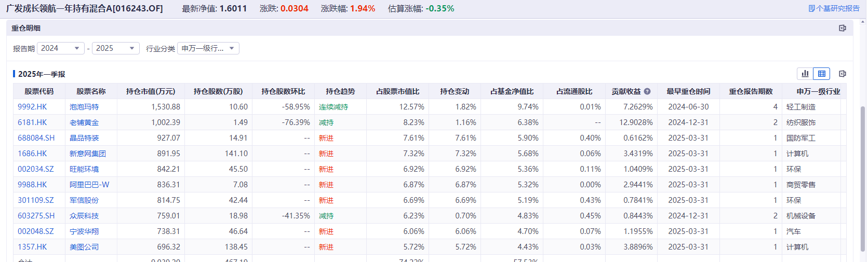This screenshot has height=262, width=868.
Task: Switch to table grid view
Action: coord(822,74)
